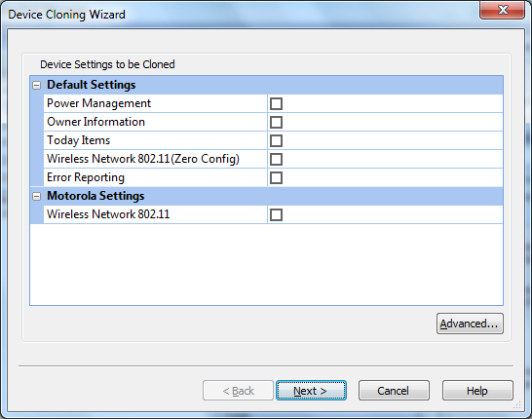Collapse the Motorola Settings group
The width and height of the screenshot is (532, 419).
pyautogui.click(x=37, y=196)
